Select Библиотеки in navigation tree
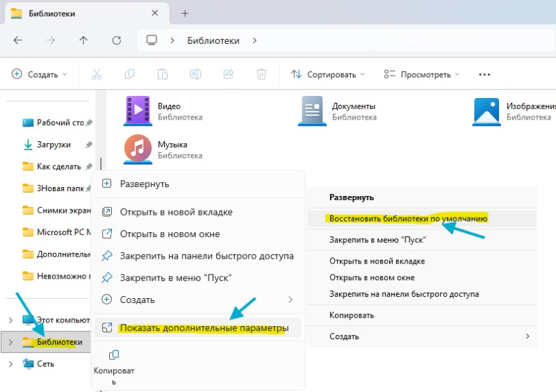Screen dimensions: 556x392 (45, 343)
